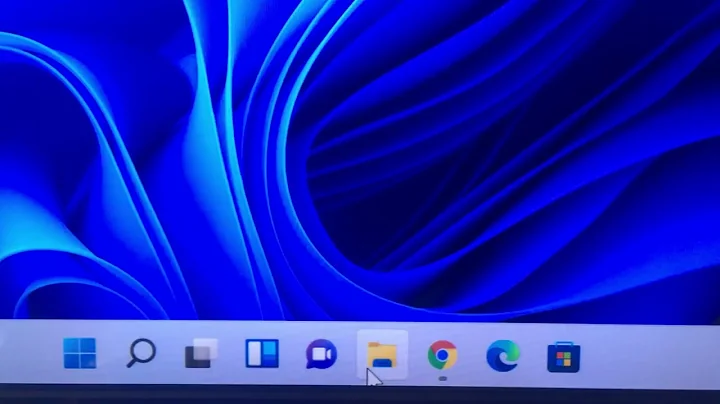Switch to Google Chrome on taskbar
The image size is (720, 404).
point(443,355)
